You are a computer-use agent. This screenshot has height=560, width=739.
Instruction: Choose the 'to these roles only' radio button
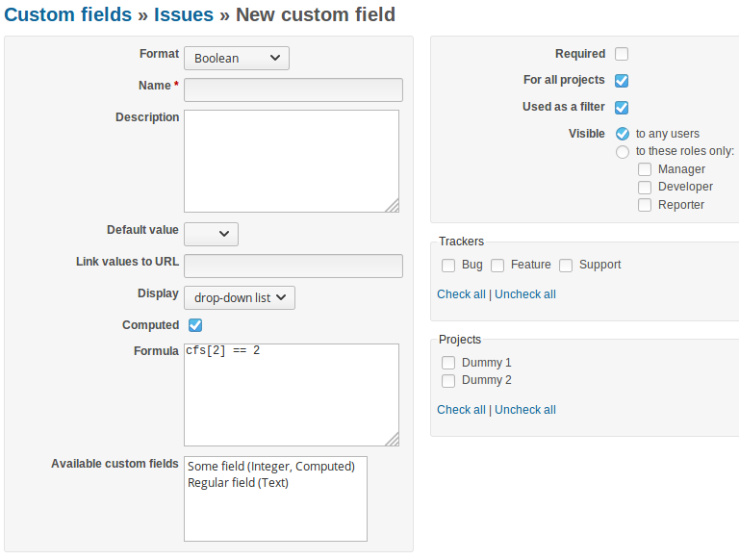tap(623, 151)
